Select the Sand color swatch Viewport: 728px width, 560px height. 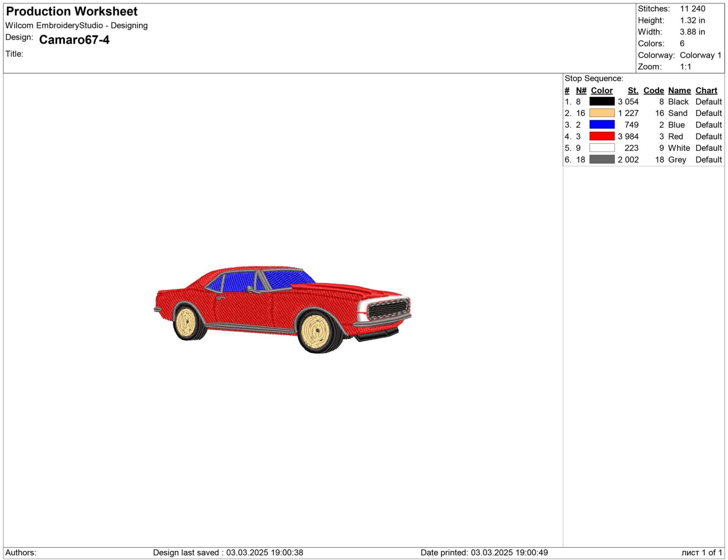[x=601, y=113]
